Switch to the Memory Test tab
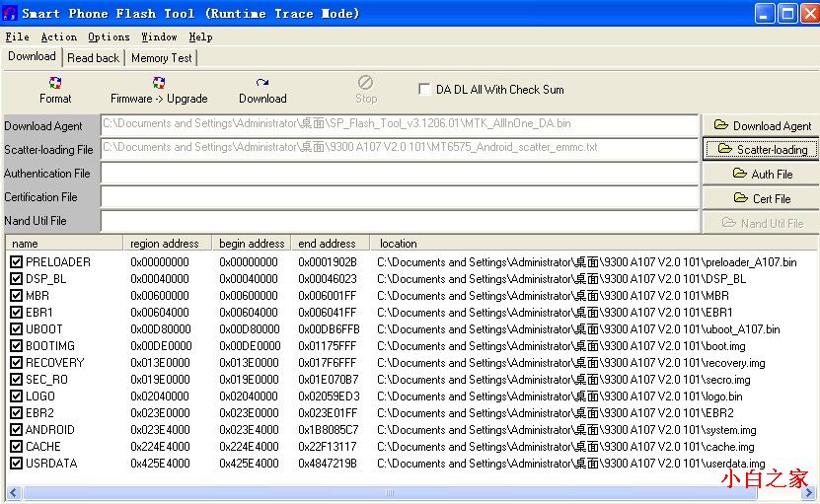This screenshot has width=820, height=504. [x=162, y=58]
